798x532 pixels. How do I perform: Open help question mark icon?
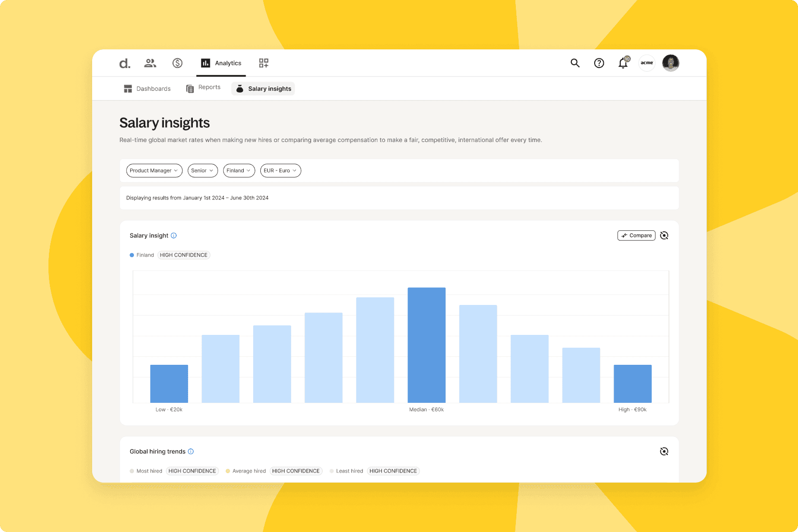[x=599, y=63]
